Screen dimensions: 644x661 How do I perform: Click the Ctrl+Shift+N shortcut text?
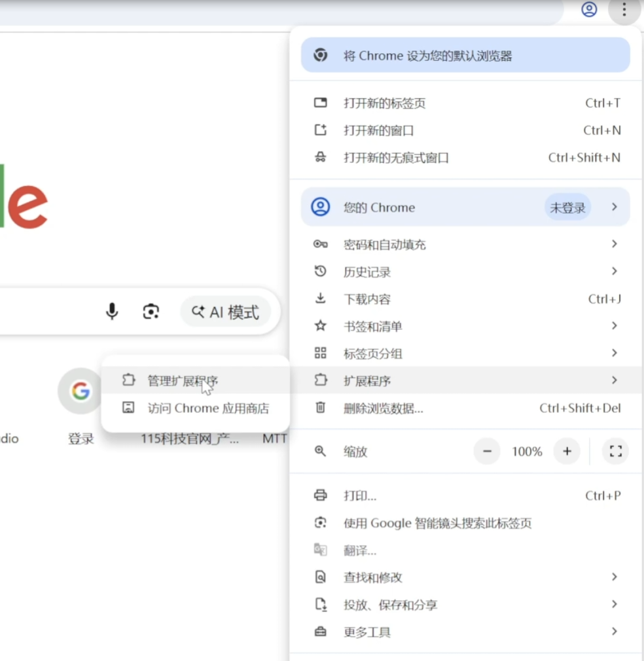pyautogui.click(x=584, y=158)
